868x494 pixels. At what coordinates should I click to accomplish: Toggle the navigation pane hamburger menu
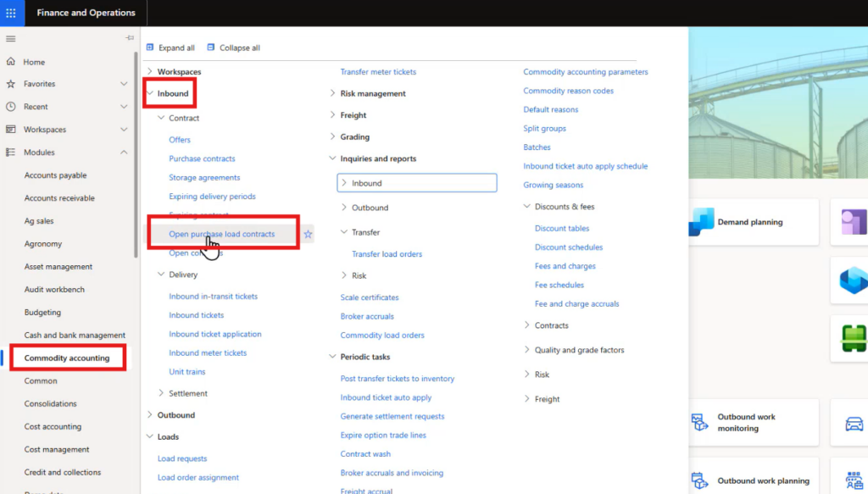[x=10, y=39]
